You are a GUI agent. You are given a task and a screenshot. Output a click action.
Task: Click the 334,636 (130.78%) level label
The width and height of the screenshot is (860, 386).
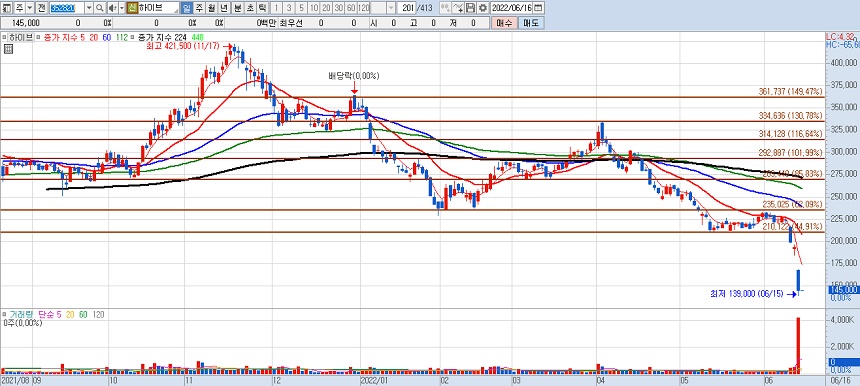(x=791, y=116)
